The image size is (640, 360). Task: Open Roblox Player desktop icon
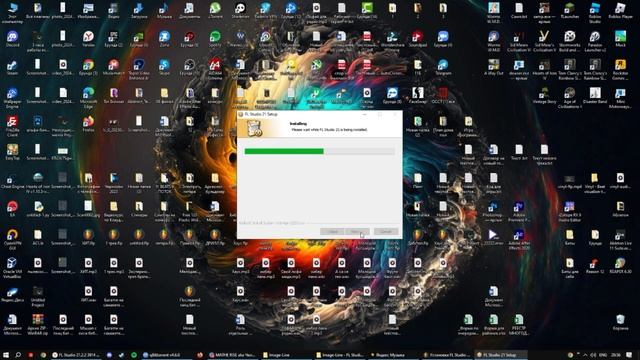620,11
